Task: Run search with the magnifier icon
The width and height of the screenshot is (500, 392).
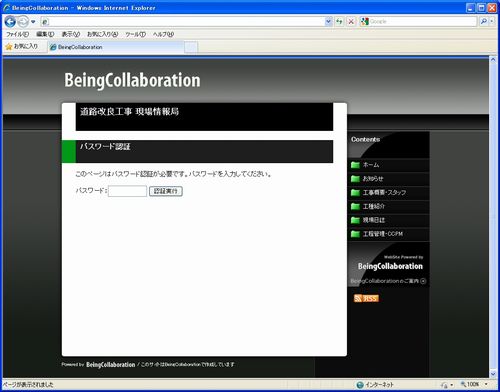Action: click(483, 22)
